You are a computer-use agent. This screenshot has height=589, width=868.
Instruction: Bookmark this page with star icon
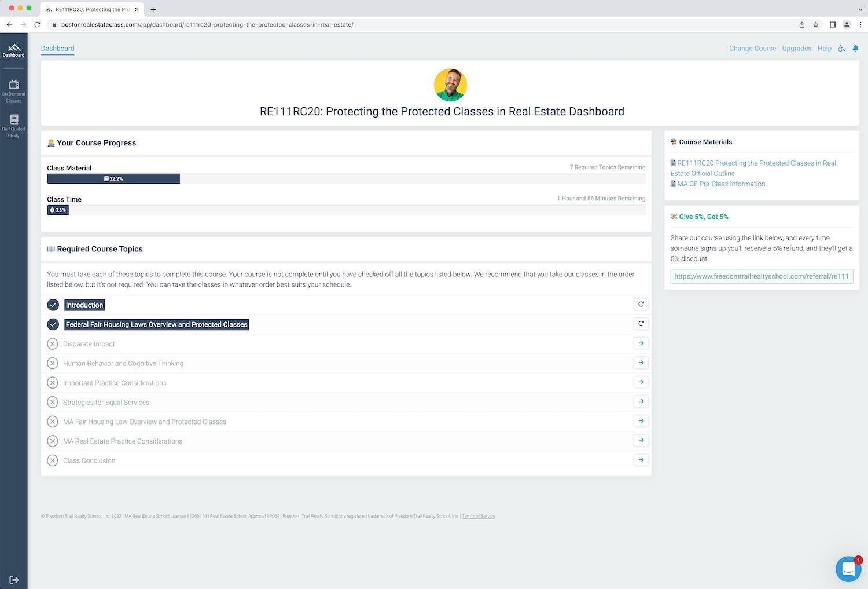coord(816,25)
